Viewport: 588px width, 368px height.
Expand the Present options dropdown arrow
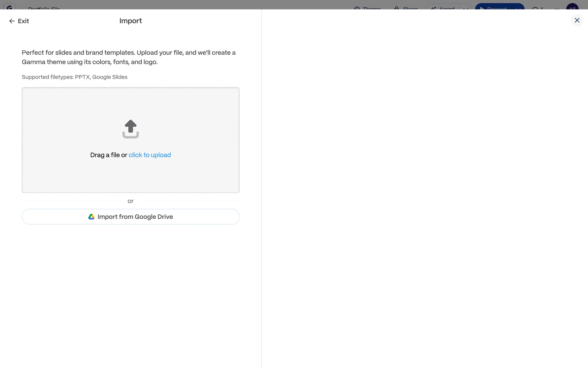[518, 8]
